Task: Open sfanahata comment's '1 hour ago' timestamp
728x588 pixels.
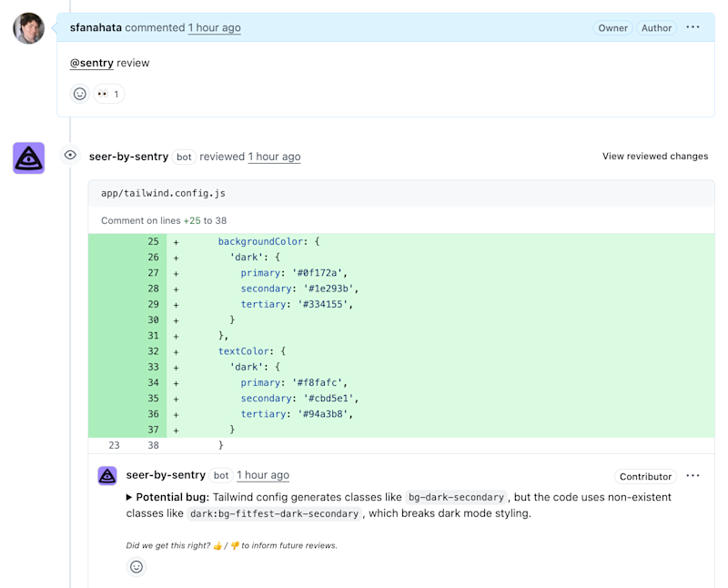Action: [x=214, y=27]
